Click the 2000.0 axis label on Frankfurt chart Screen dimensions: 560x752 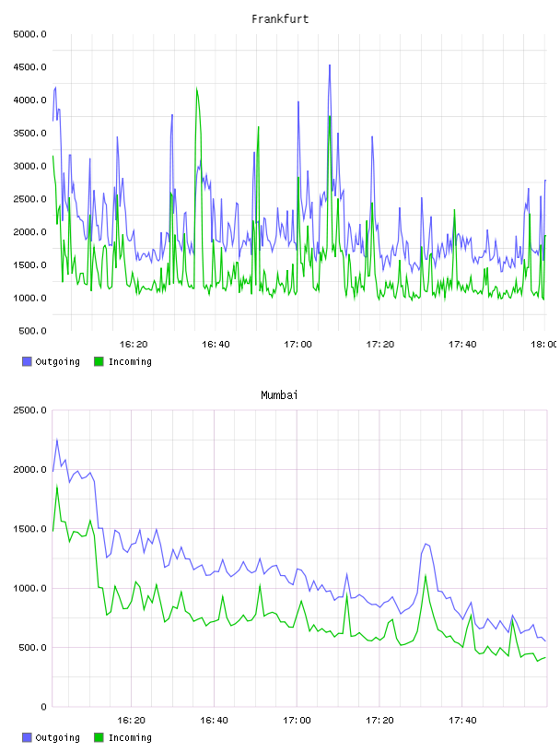pyautogui.click(x=29, y=232)
